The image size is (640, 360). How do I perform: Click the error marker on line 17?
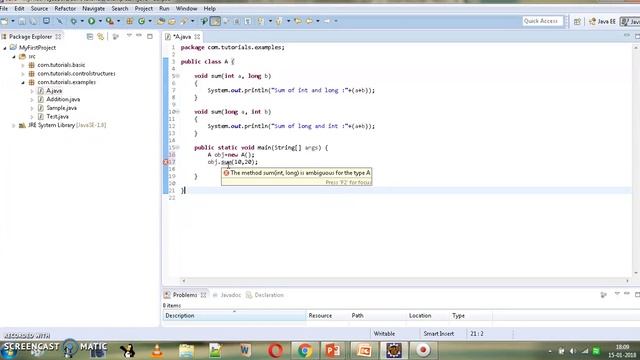coord(166,162)
